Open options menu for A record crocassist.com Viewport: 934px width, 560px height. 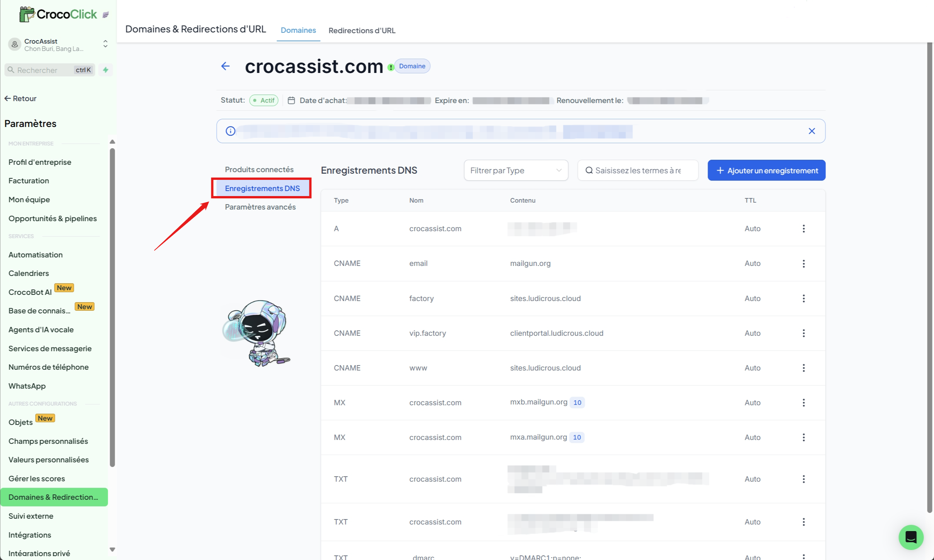tap(803, 228)
